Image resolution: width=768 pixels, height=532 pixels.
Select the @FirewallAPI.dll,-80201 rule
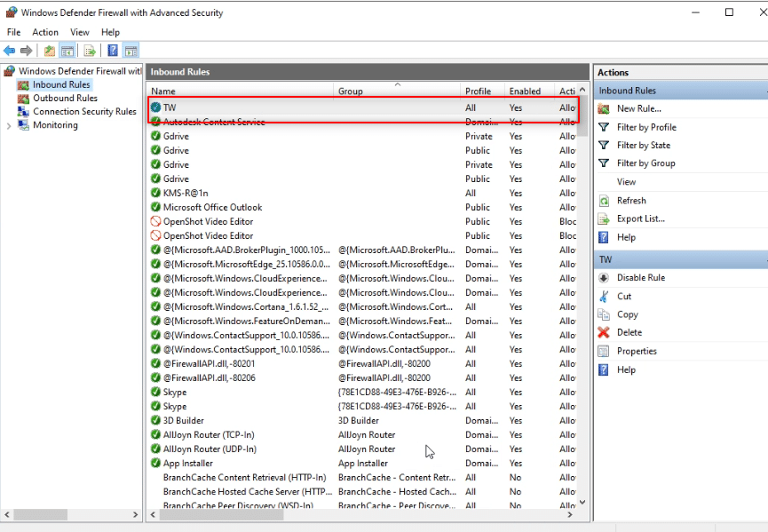point(362,363)
